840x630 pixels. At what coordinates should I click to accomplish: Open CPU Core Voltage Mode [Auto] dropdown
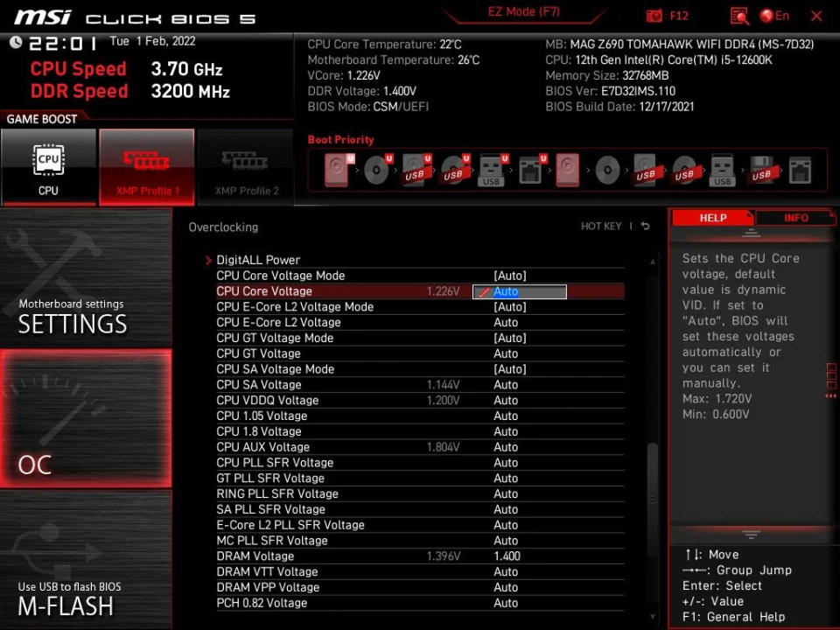click(510, 276)
